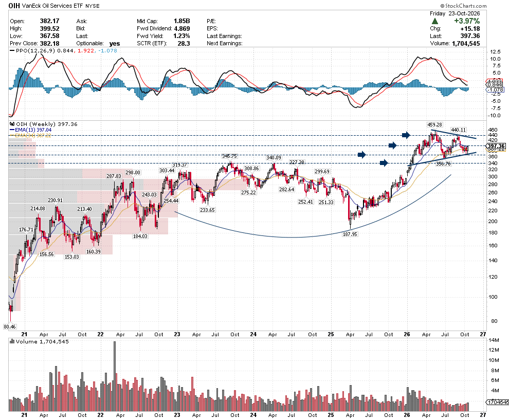The width and height of the screenshot is (509, 420).
Task: Click the 397.36 current price axis tag
Action: [x=496, y=146]
